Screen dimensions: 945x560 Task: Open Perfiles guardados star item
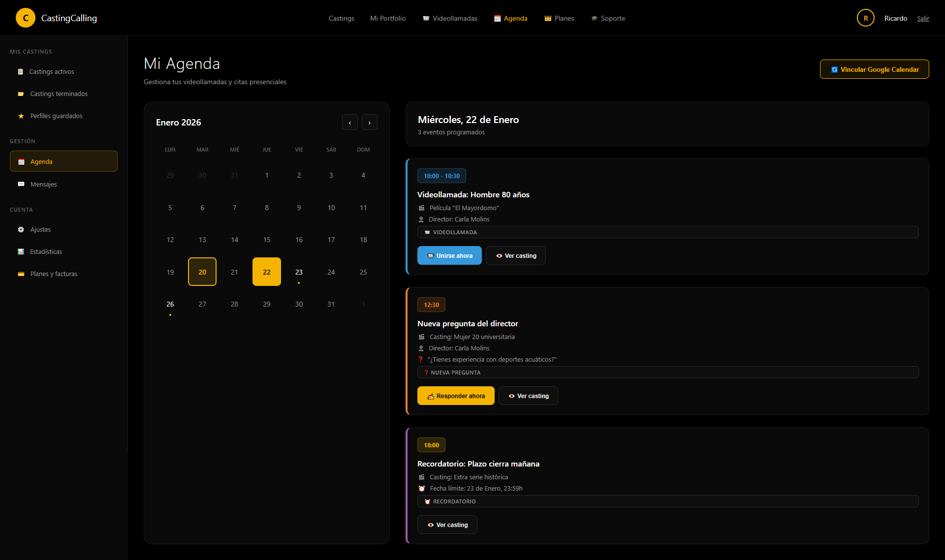tap(56, 116)
